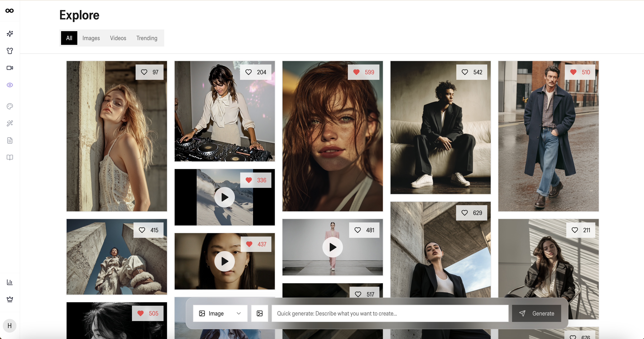The height and width of the screenshot is (339, 644).
Task: Like the image with 97 likes
Action: (144, 72)
